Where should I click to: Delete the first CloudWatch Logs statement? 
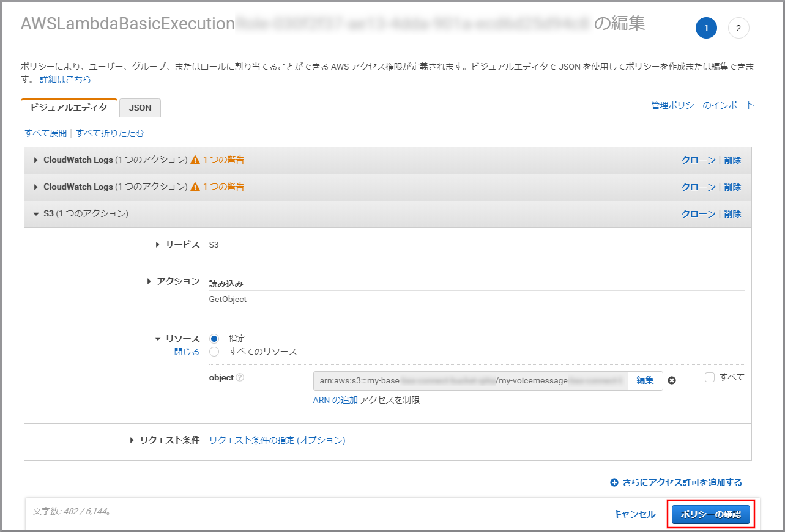coord(732,160)
